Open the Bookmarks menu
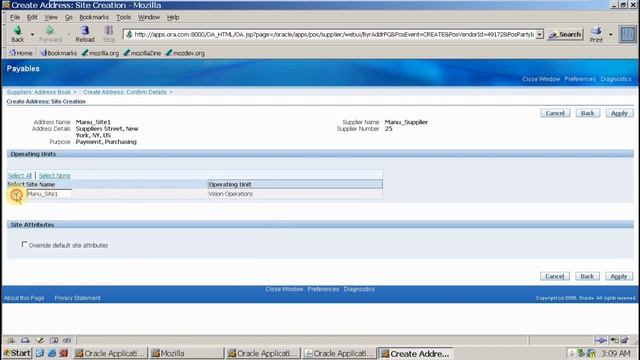The image size is (640, 360). point(94,17)
